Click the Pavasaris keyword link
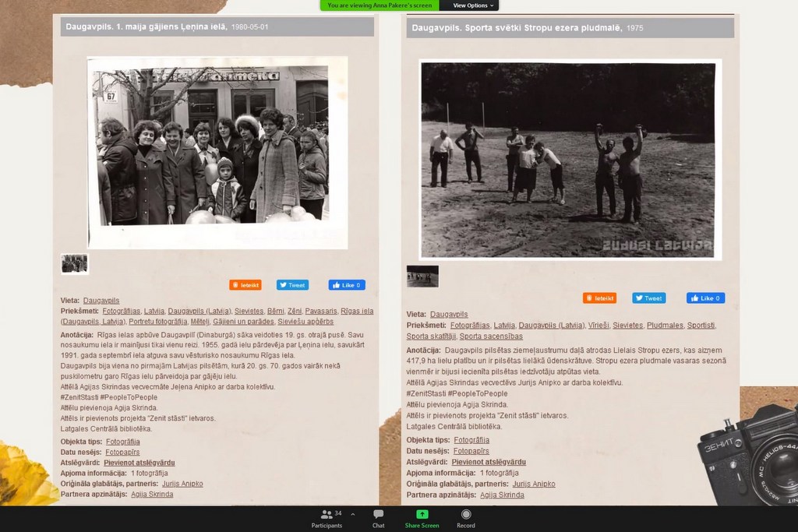This screenshot has width=798, height=532. (321, 311)
